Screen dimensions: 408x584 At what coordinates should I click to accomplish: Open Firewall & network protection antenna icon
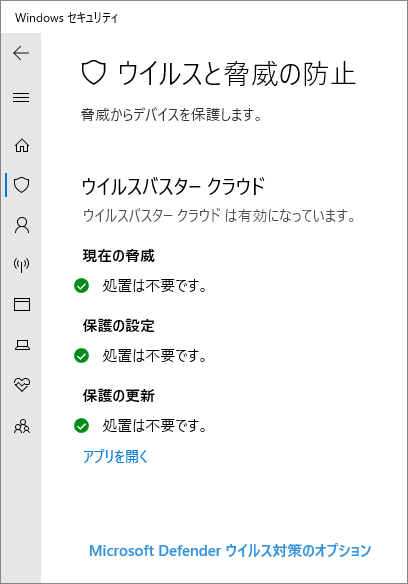pos(22,265)
